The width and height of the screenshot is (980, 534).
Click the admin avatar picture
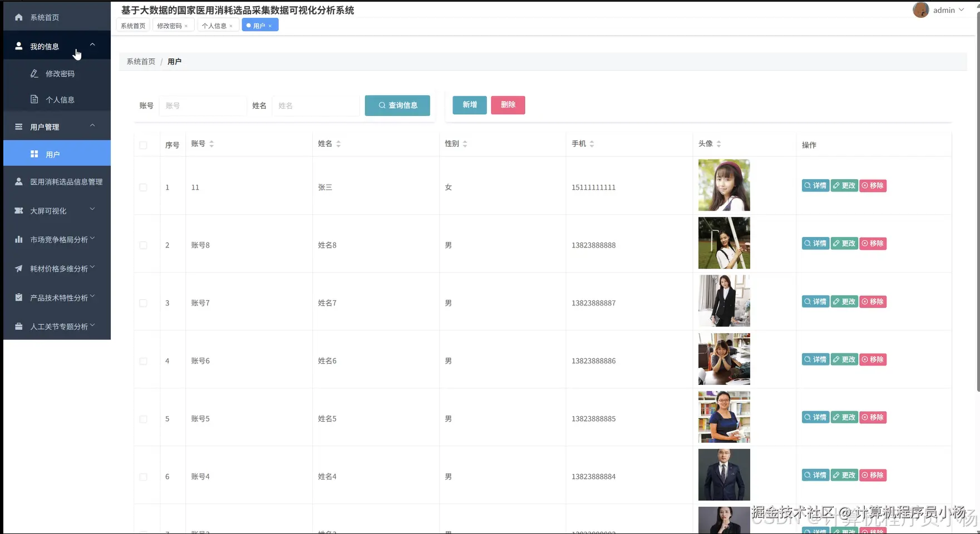pos(921,10)
